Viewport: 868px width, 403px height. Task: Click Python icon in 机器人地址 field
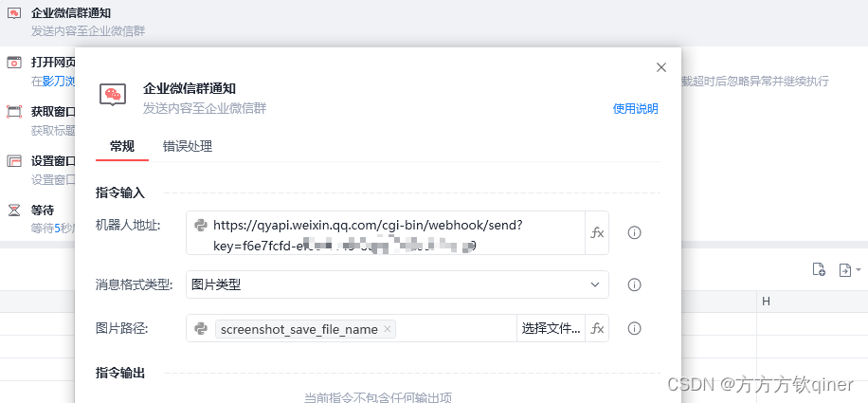pos(201,225)
